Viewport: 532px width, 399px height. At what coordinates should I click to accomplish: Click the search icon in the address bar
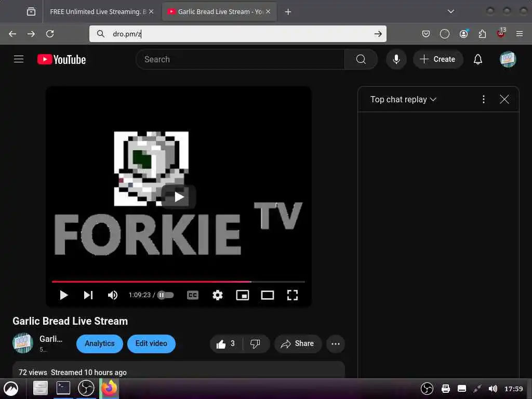[100, 34]
